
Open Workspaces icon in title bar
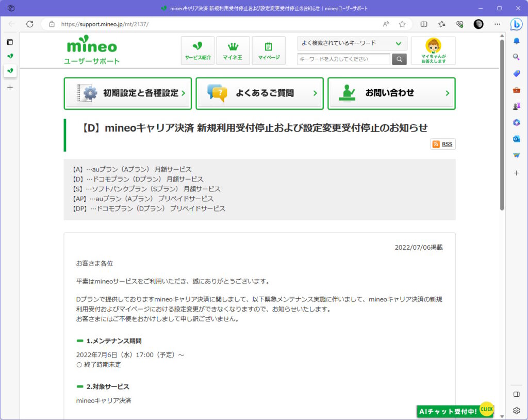[11, 8]
